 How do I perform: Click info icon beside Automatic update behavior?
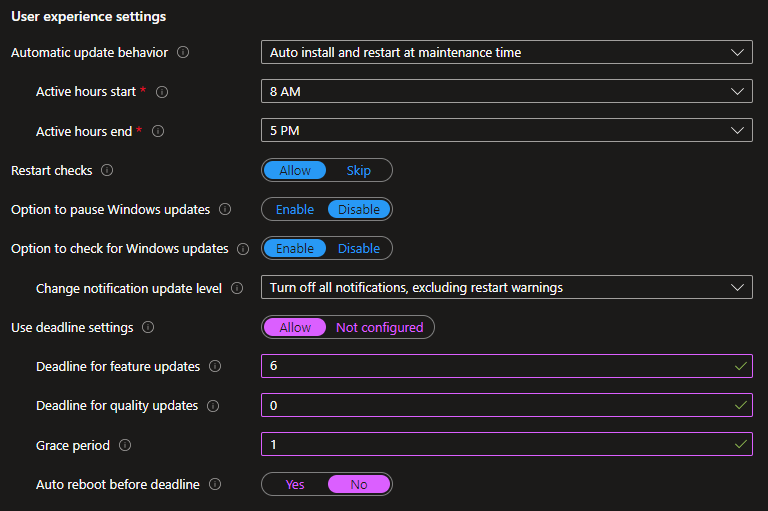(x=183, y=52)
